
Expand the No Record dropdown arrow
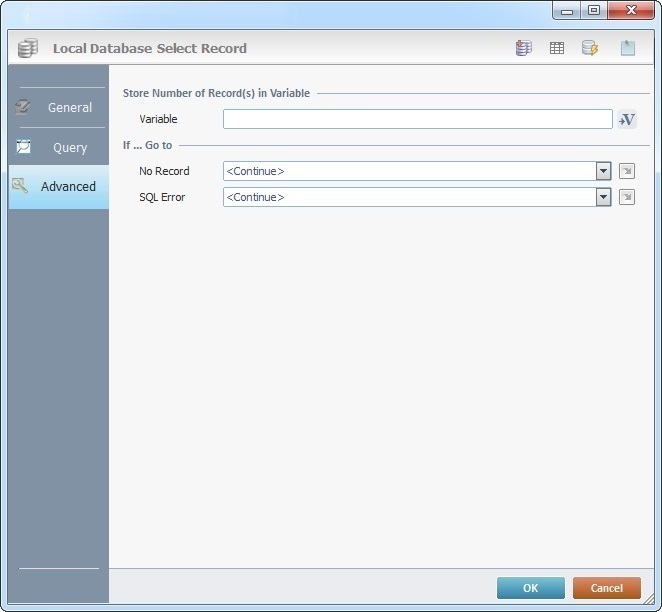tap(603, 171)
